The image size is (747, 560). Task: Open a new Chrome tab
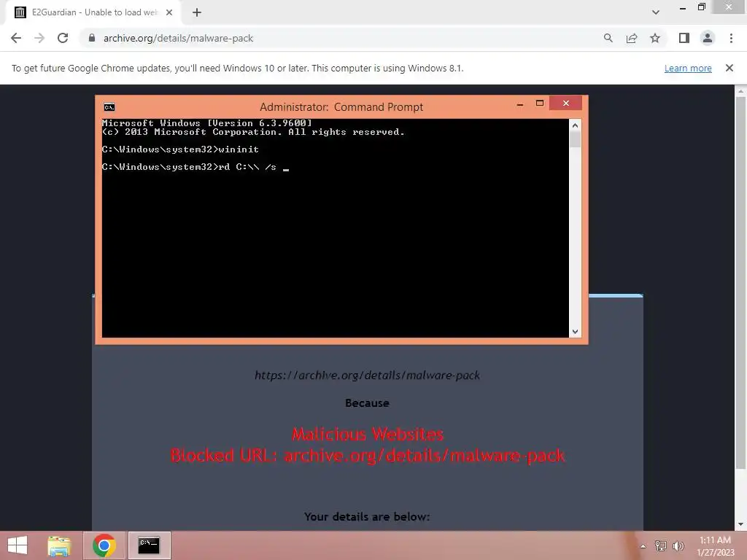(x=197, y=13)
